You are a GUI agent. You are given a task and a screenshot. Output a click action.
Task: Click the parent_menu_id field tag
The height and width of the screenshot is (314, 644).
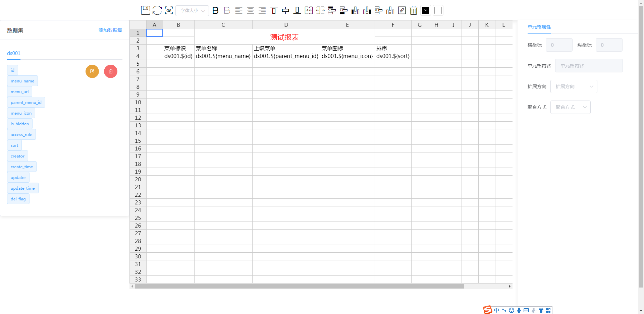pyautogui.click(x=26, y=102)
